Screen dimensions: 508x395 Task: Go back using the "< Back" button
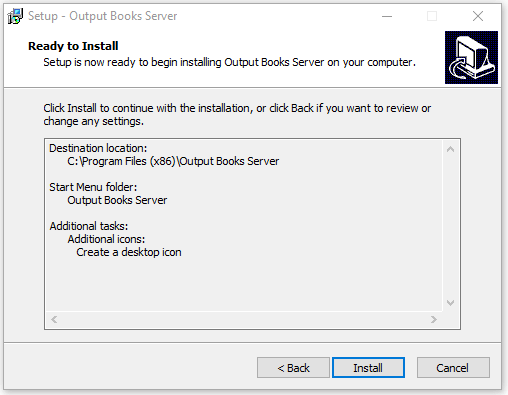[293, 368]
